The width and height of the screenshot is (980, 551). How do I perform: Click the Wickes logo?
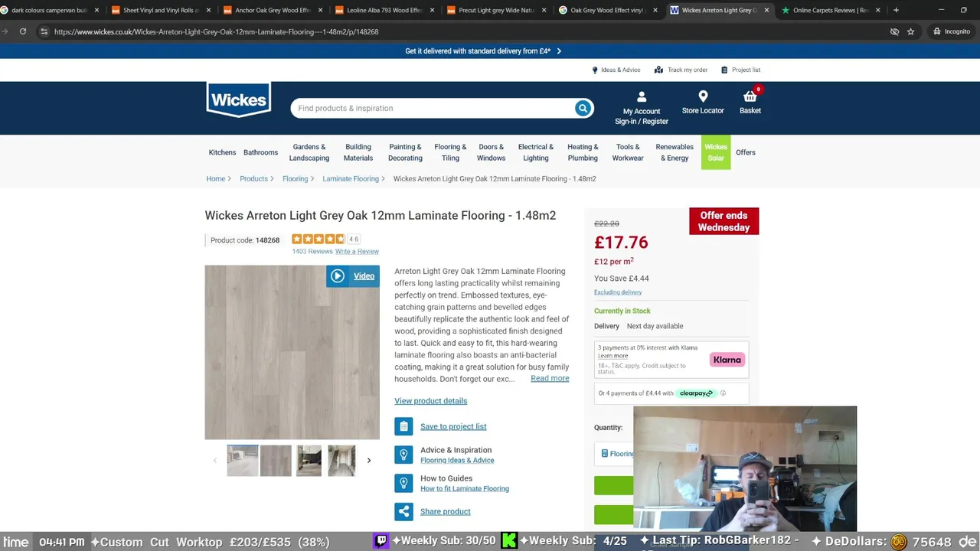[x=238, y=99]
